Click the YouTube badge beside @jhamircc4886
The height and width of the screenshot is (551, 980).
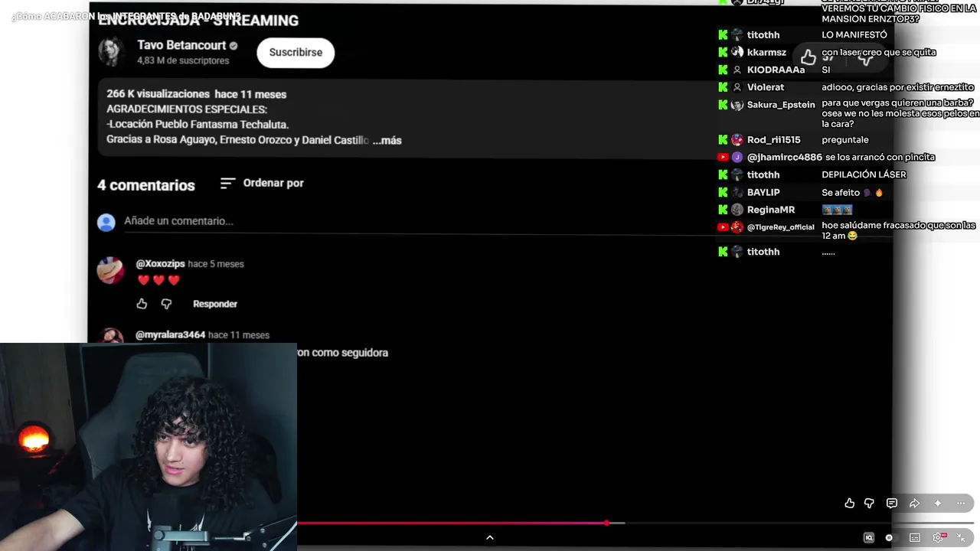click(x=723, y=157)
